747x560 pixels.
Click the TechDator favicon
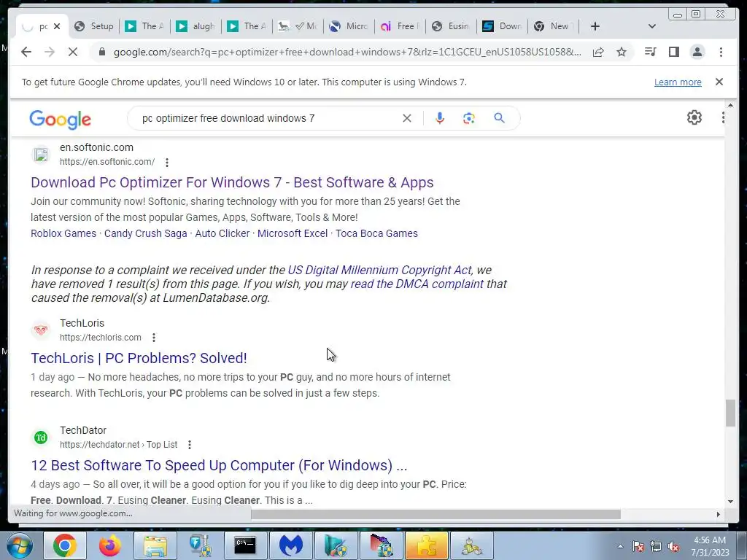41,437
